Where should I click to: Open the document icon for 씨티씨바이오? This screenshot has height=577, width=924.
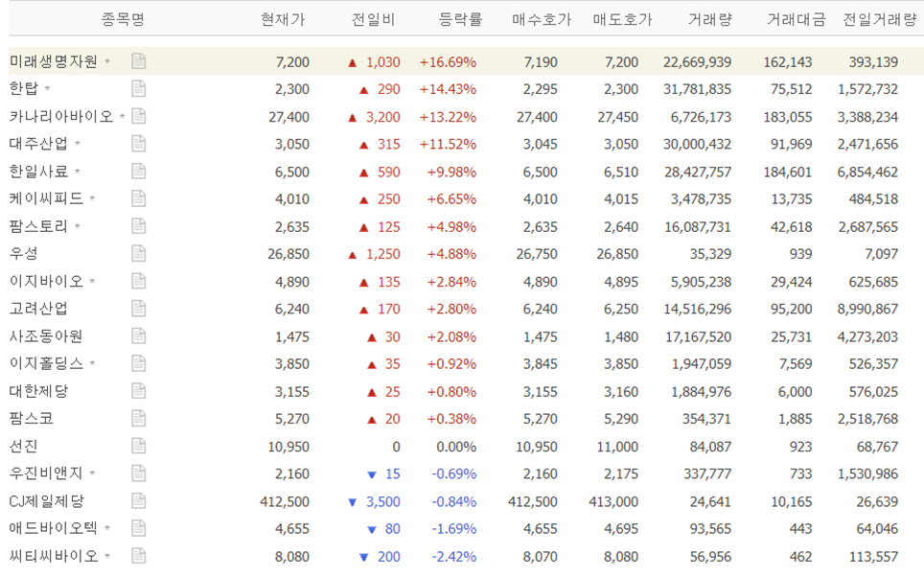tap(138, 556)
